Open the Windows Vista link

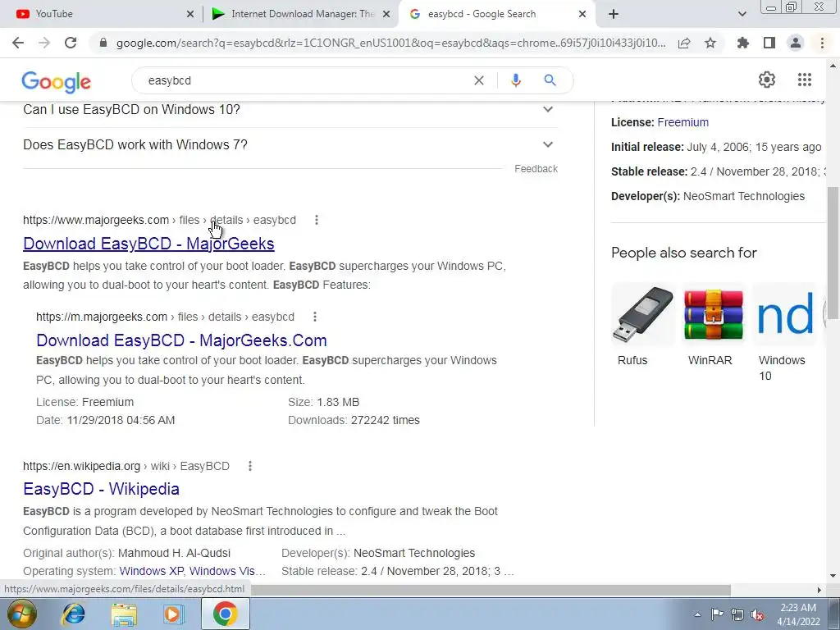(227, 571)
